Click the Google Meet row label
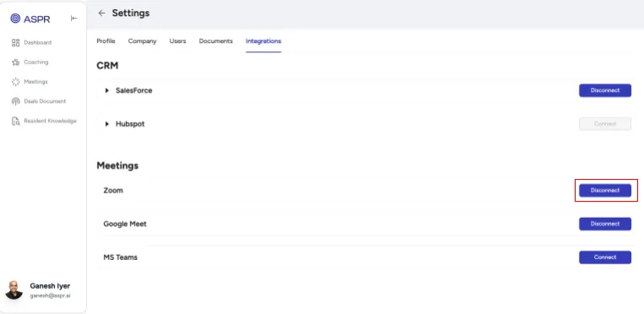Screen dimensions: 644x314 125,224
